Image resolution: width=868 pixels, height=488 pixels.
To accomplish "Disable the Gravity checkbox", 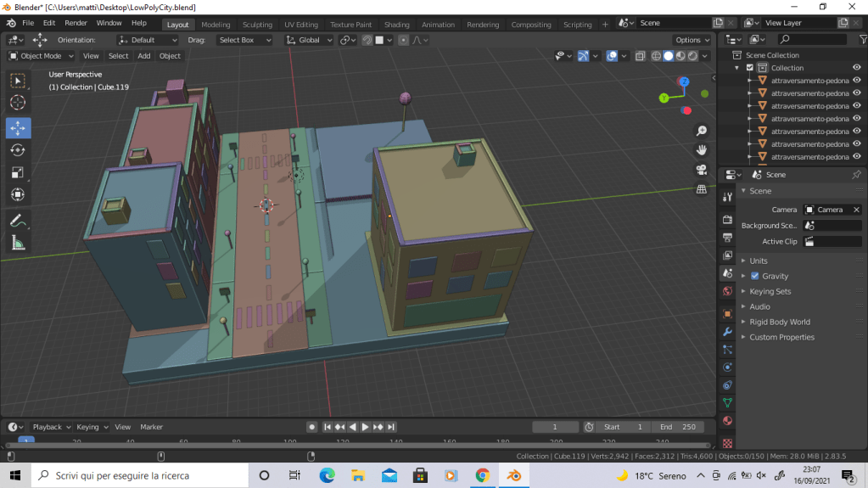I will point(754,276).
